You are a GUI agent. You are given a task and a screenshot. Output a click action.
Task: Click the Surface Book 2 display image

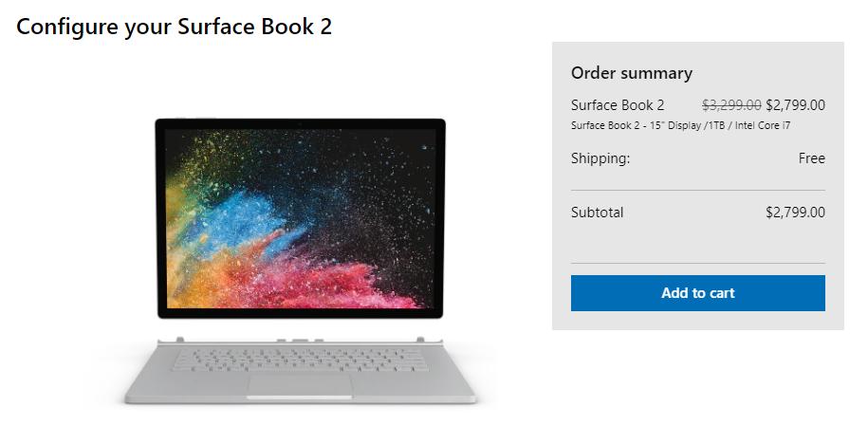(x=300, y=218)
